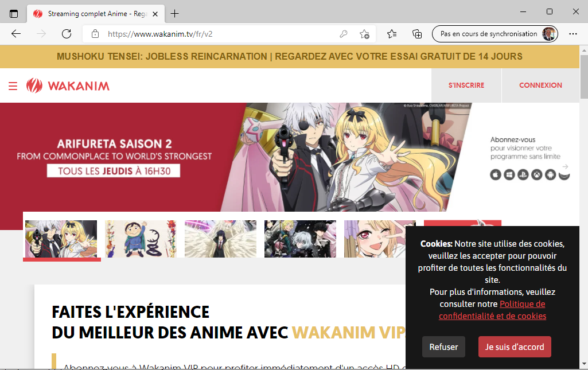Go back to the previous page

pos(15,34)
